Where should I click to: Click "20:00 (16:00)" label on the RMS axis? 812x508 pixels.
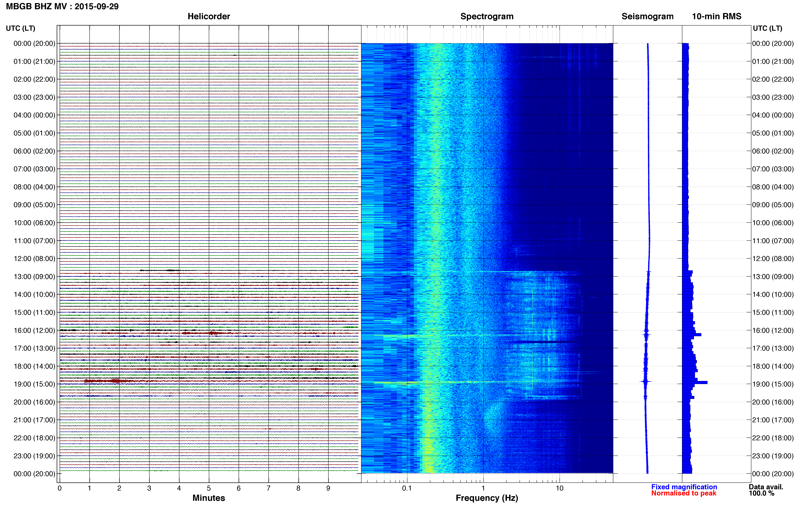[x=773, y=402]
